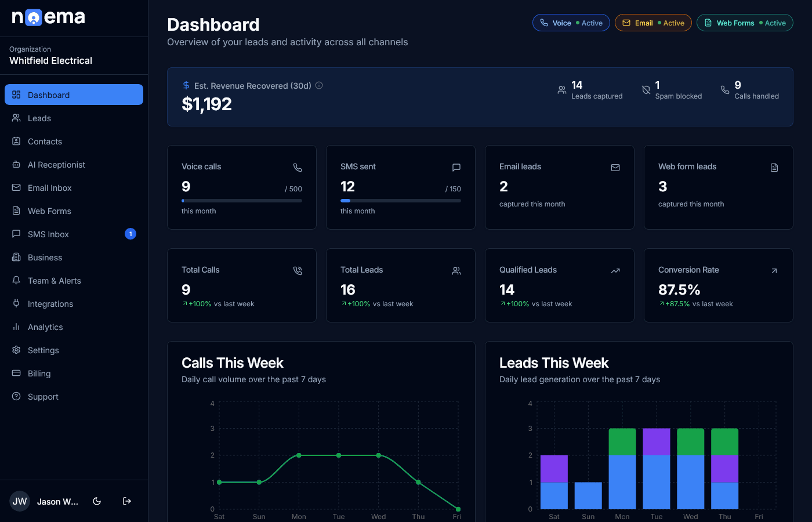
Task: Click the Calls This Week heading
Action: click(x=233, y=363)
